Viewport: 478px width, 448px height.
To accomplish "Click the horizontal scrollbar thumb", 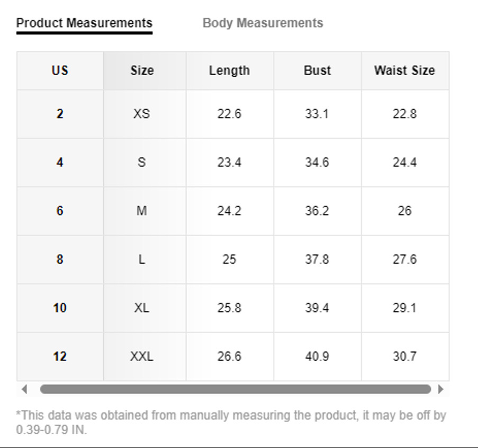I will coord(236,389).
